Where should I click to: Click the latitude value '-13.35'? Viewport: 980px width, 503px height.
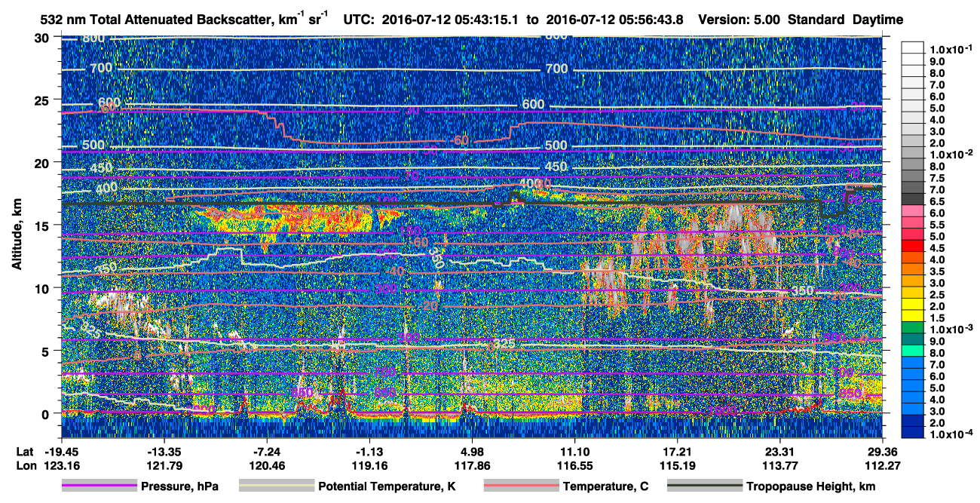coord(164,452)
